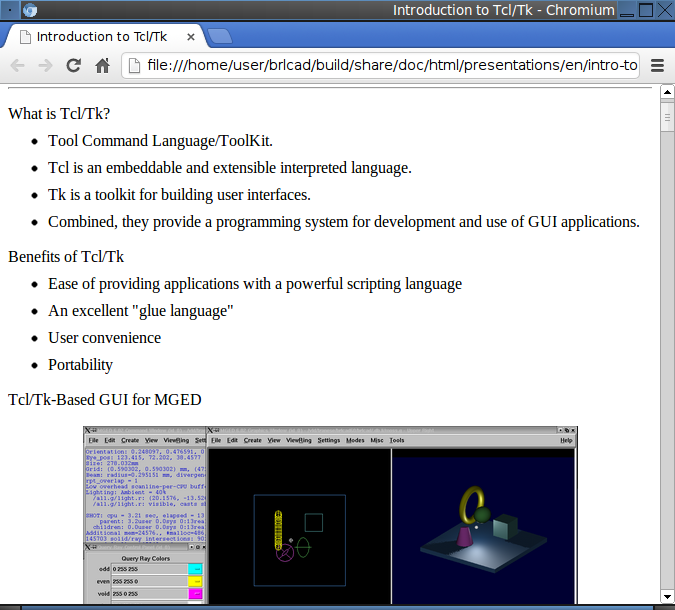
Task: Click the page info icon in address bar
Action: pos(135,66)
